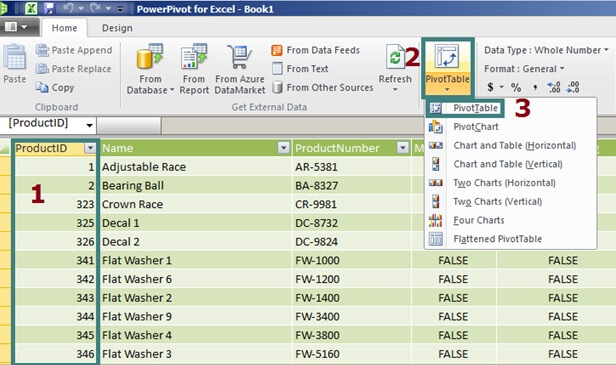
Task: Apply percent format
Action: [516, 87]
